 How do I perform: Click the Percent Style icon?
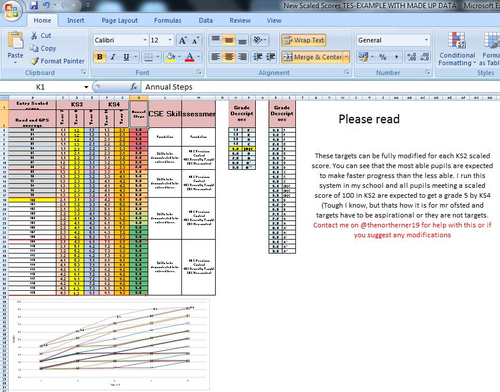point(383,57)
